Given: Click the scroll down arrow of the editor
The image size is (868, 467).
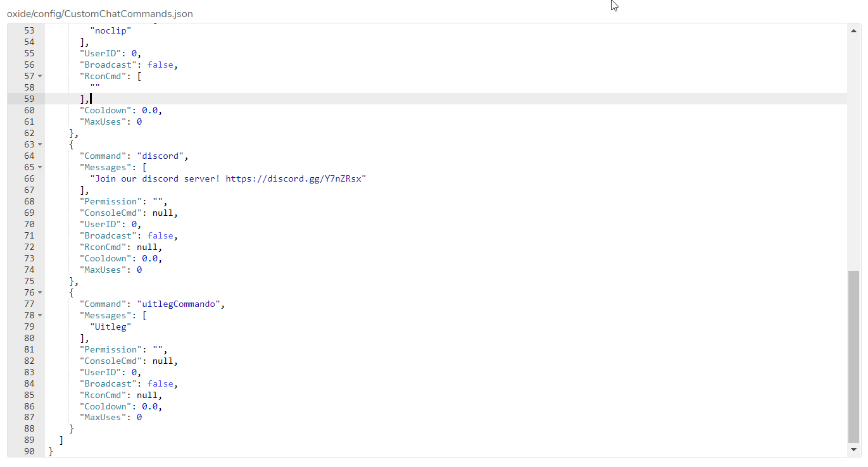Looking at the screenshot, I should [854, 450].
